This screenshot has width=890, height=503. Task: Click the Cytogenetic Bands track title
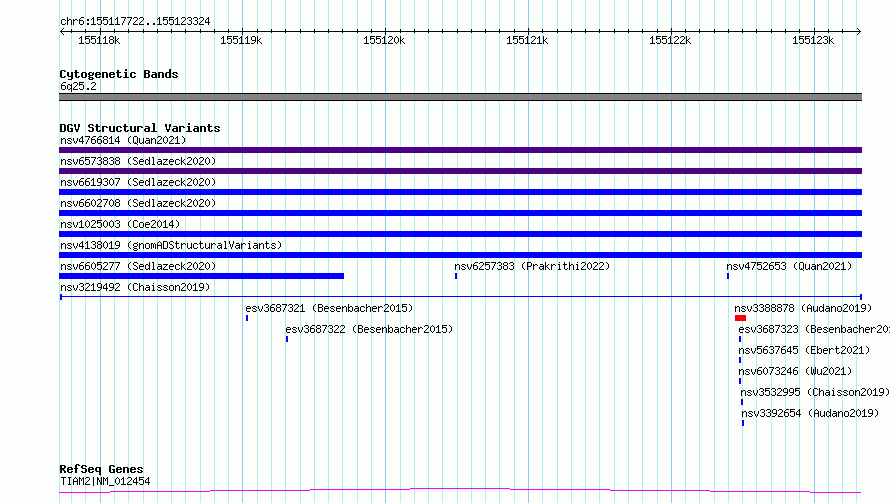tap(119, 74)
